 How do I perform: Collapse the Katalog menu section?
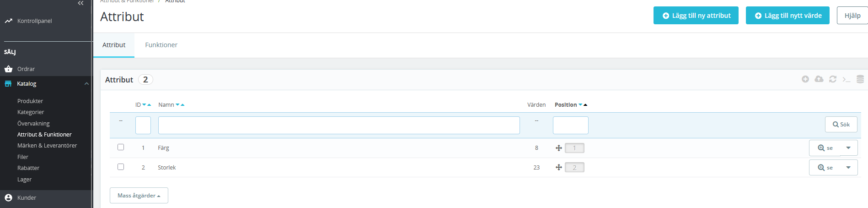point(86,84)
